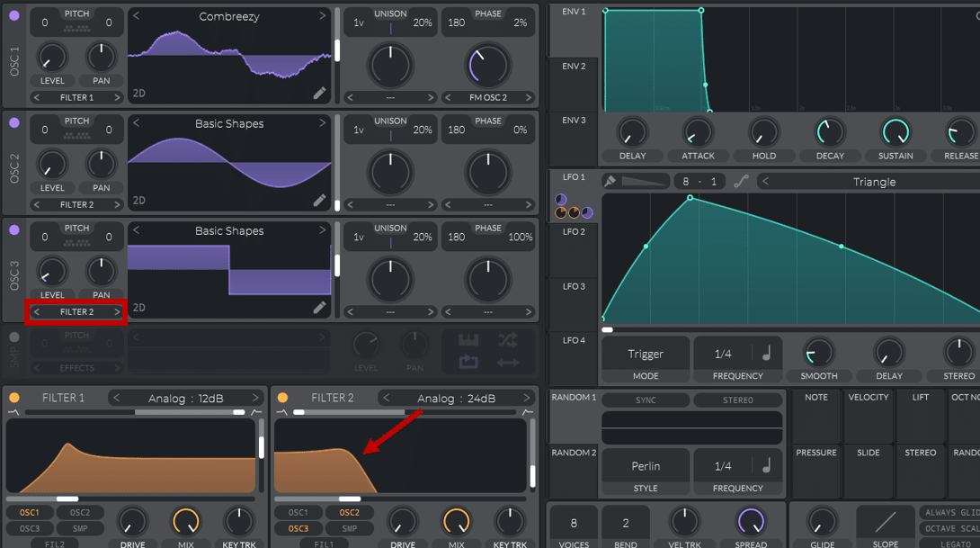Click the Triangle LFO frequency note icon
Viewport: 980px width, 548px height.
click(x=767, y=354)
